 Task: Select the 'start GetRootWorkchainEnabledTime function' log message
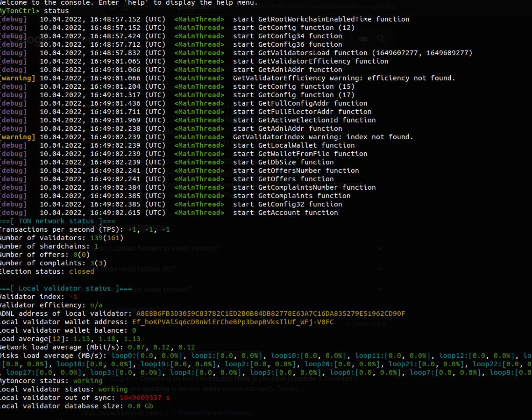coord(321,19)
